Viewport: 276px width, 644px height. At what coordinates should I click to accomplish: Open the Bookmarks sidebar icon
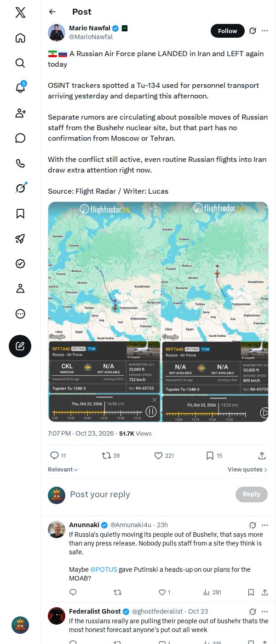[x=20, y=213]
